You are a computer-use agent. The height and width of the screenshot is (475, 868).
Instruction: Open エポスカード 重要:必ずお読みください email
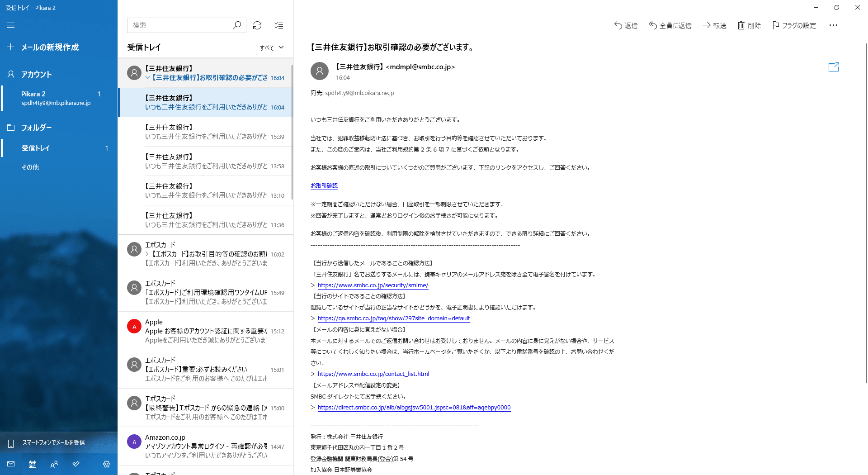pos(206,369)
